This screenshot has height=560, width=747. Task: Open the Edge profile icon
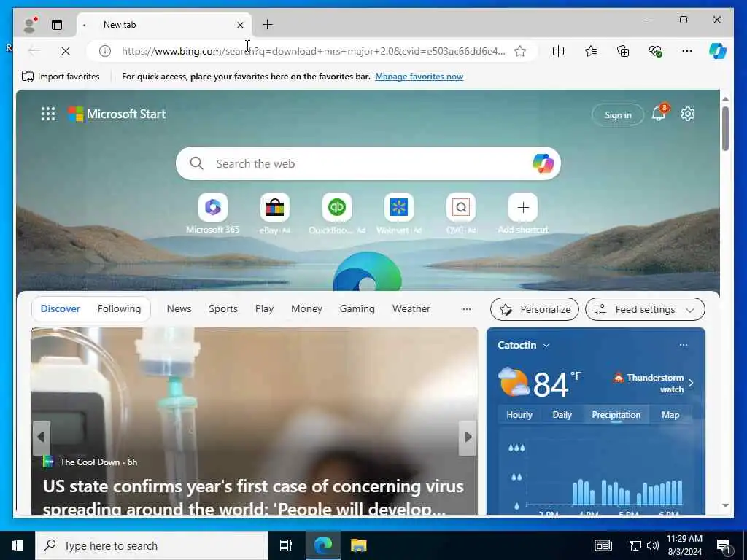point(30,25)
